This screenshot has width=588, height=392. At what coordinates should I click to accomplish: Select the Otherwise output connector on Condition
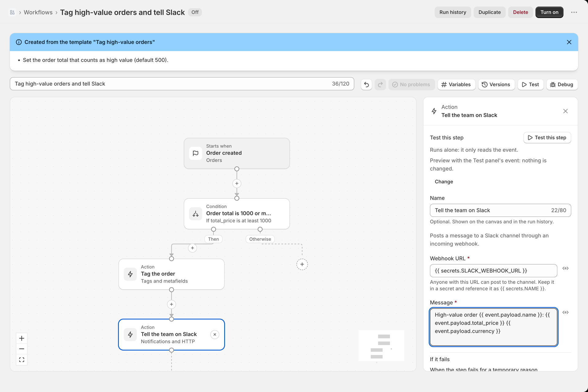pyautogui.click(x=260, y=229)
